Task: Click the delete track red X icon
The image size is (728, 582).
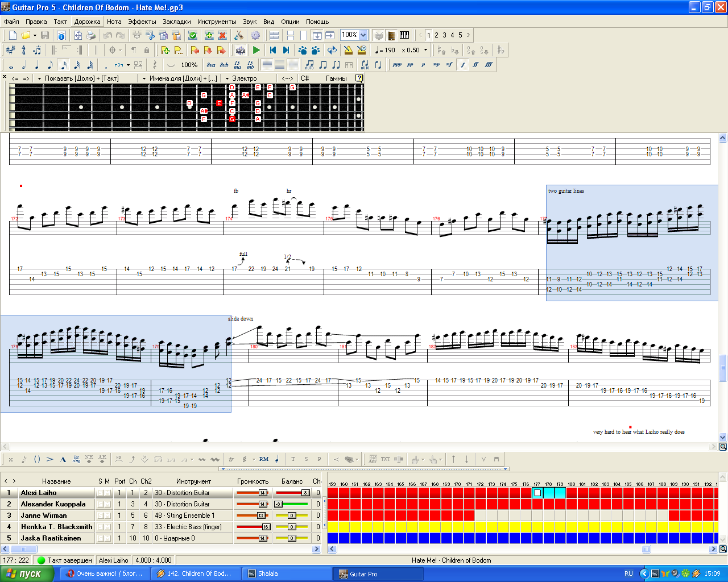Action: click(222, 35)
